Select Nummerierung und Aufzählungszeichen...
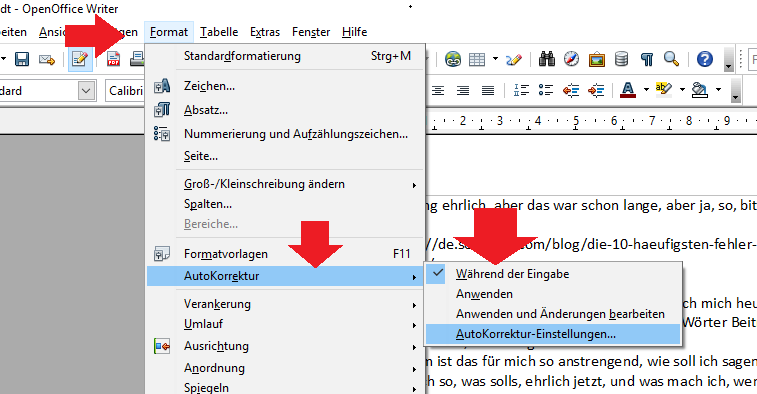The width and height of the screenshot is (757, 394). point(285,134)
